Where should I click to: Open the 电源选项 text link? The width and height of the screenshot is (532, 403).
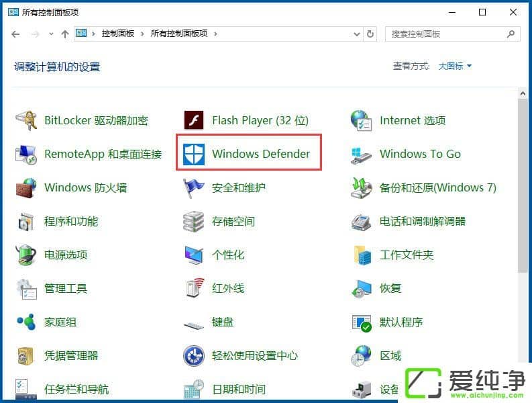(x=66, y=255)
